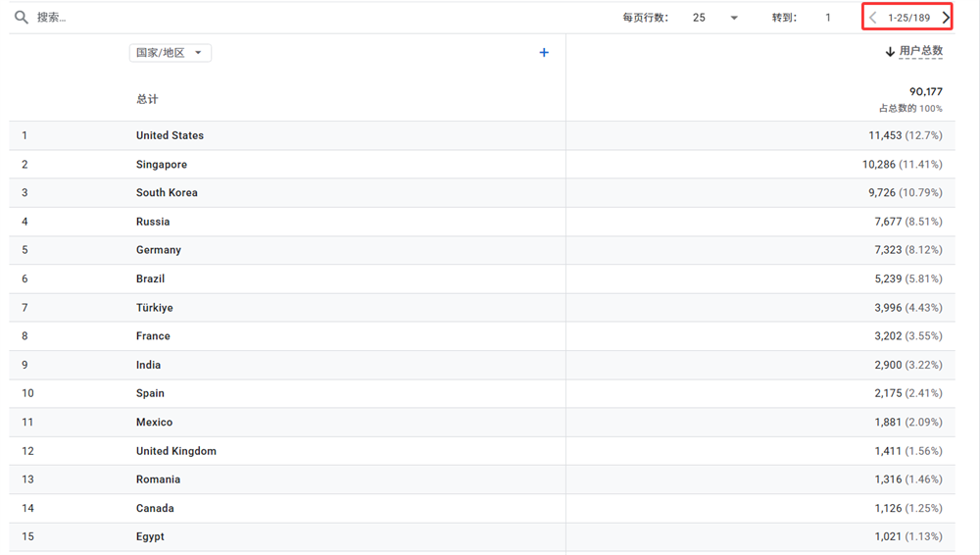This screenshot has height=555, width=980.
Task: Open the rows-per-page dropdown showing 25
Action: [715, 18]
